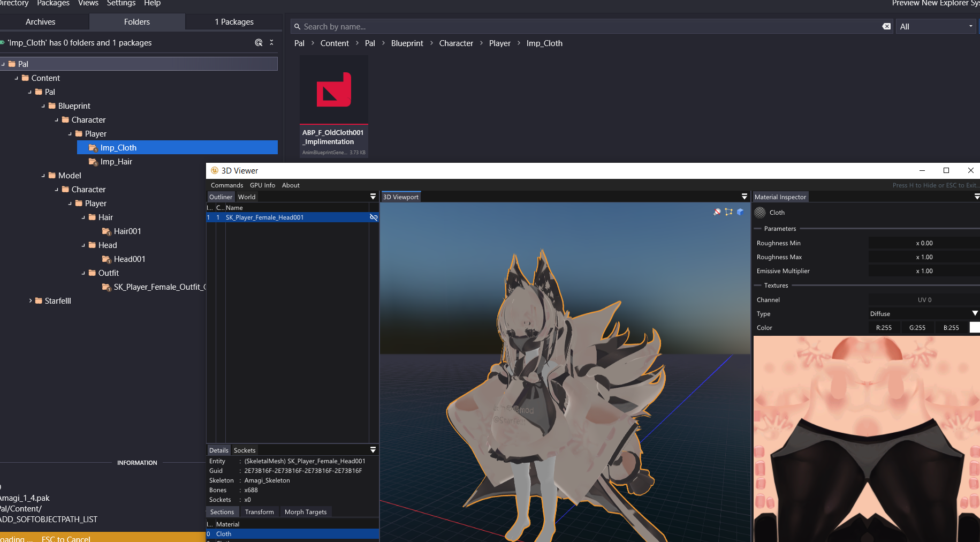Collapse all folders using the collapse icon
The height and width of the screenshot is (542, 980).
(x=271, y=43)
